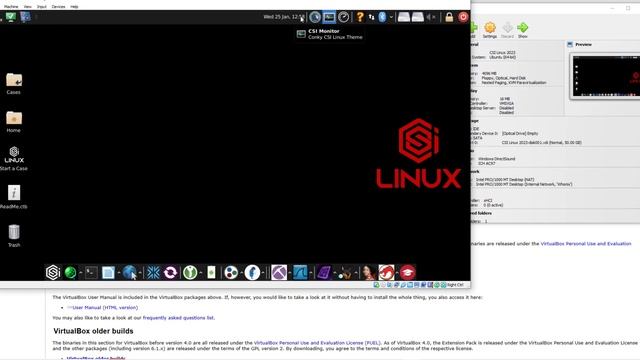
Task: Click Settings in the VirtualBox Manager toolbar
Action: (490, 30)
